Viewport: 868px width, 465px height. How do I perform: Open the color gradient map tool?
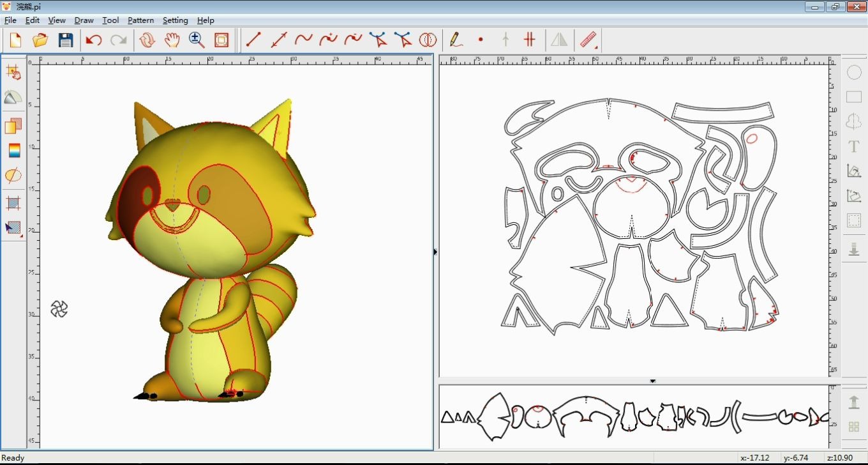click(13, 151)
